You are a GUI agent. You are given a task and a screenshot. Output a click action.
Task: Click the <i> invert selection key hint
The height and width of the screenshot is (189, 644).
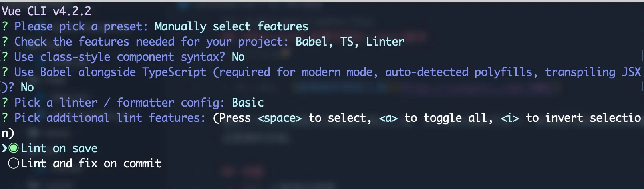point(510,118)
